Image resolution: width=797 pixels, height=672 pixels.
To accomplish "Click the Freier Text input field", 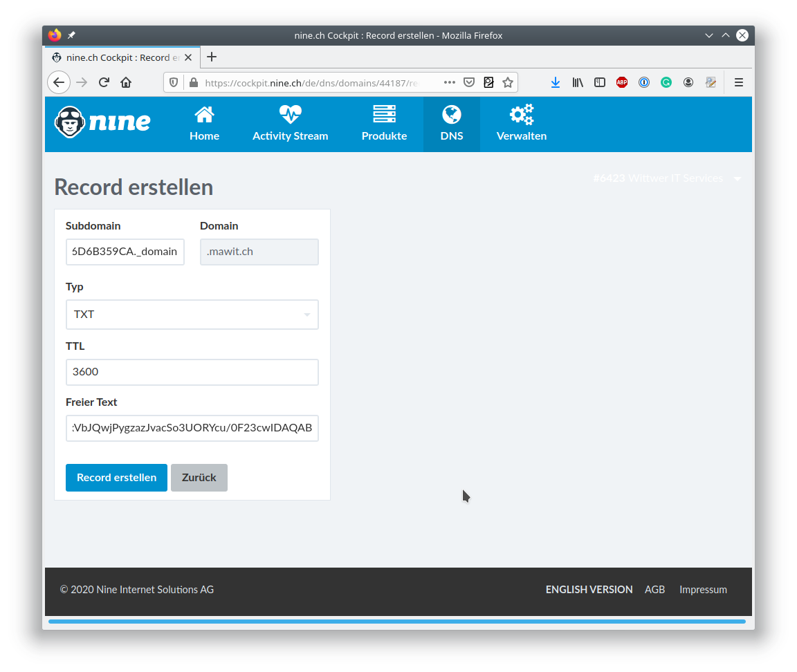I will pyautogui.click(x=192, y=428).
